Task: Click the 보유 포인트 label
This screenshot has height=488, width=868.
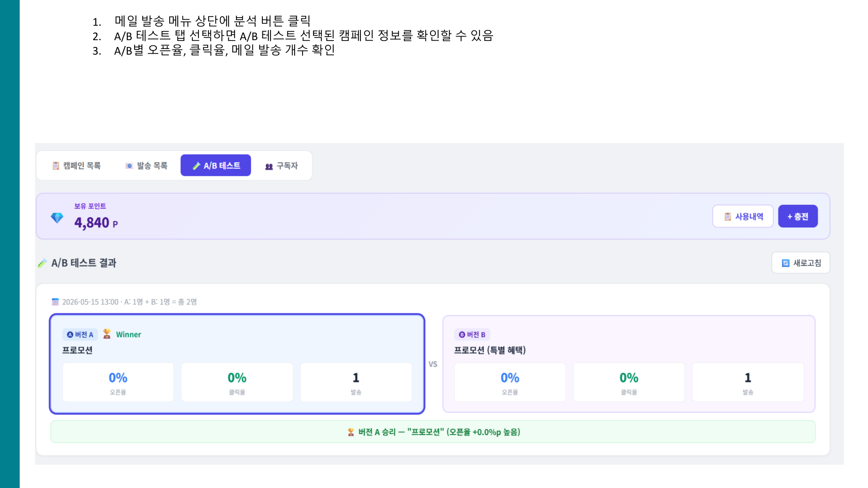Action: point(90,206)
